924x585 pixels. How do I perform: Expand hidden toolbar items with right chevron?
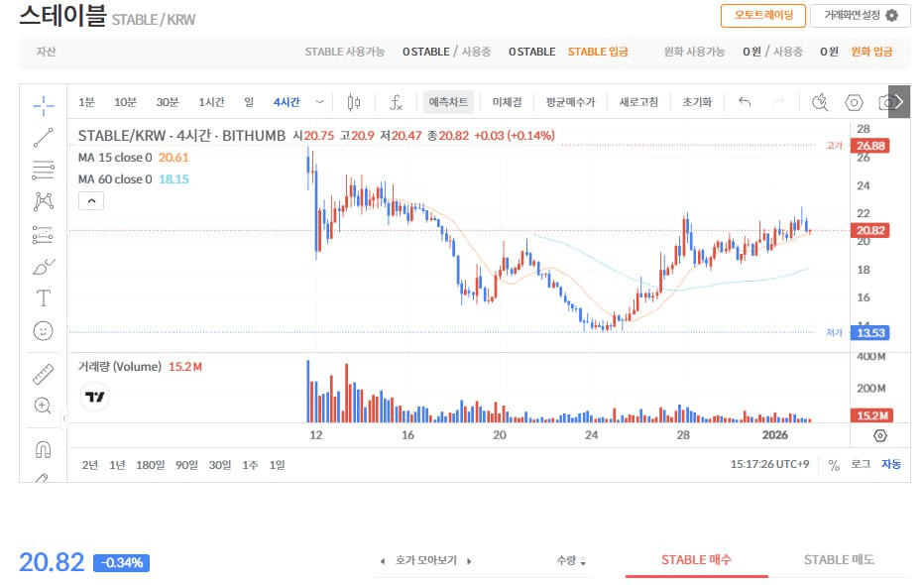(x=898, y=101)
